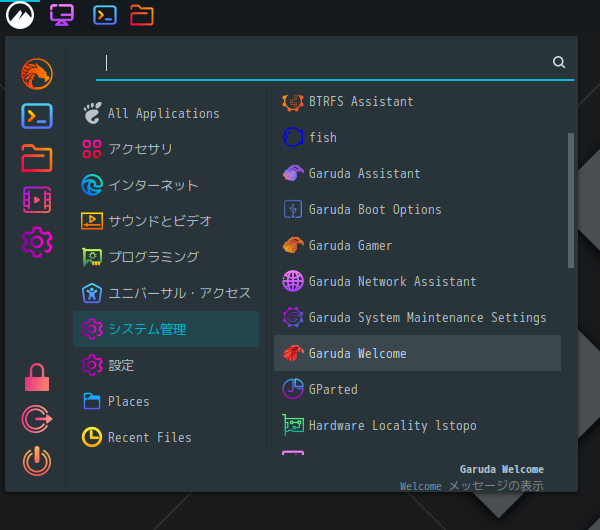Open the folder launcher in the top panel
The height and width of the screenshot is (530, 600).
[x=142, y=15]
